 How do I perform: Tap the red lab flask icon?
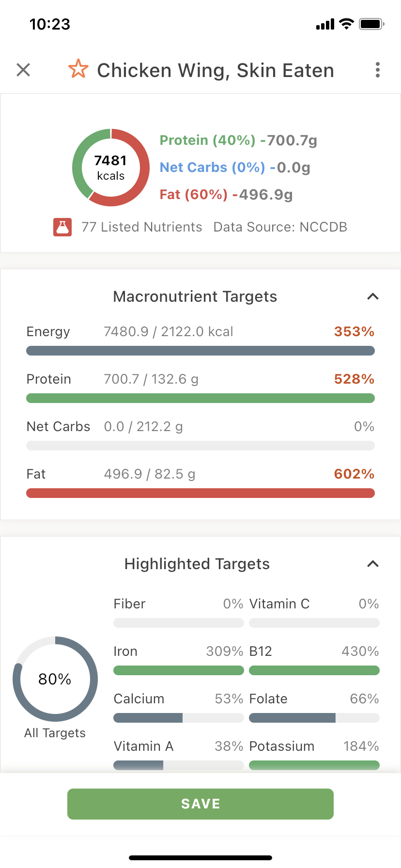click(62, 227)
